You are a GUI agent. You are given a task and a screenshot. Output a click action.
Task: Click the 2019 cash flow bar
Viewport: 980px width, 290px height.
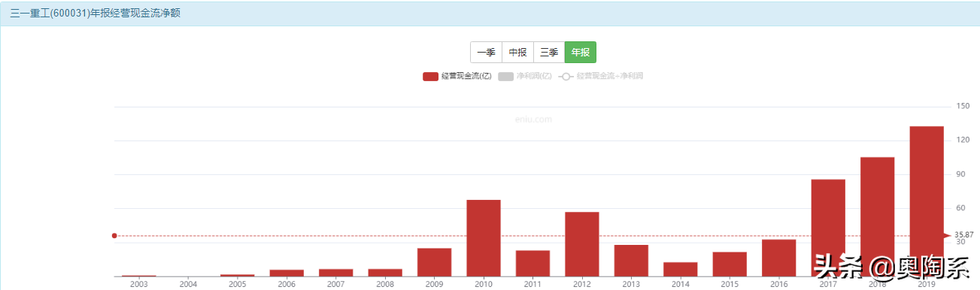pyautogui.click(x=927, y=201)
